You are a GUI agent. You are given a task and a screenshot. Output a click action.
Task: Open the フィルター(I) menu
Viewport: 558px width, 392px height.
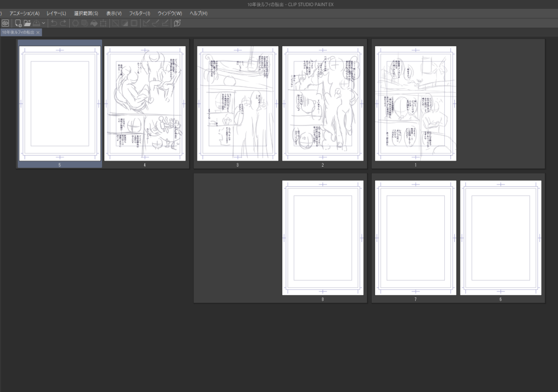(x=139, y=13)
